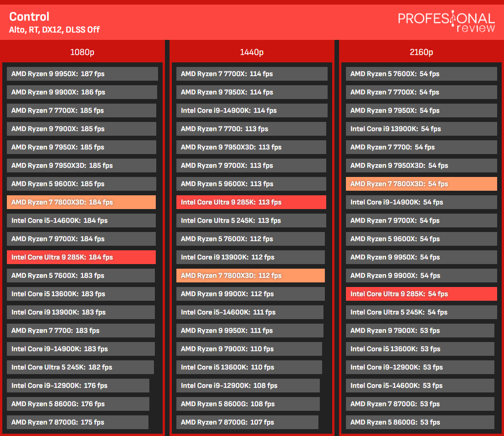Click the AMD Ryzen 7 7700X 114 fps bar
504x436 pixels.
point(252,74)
